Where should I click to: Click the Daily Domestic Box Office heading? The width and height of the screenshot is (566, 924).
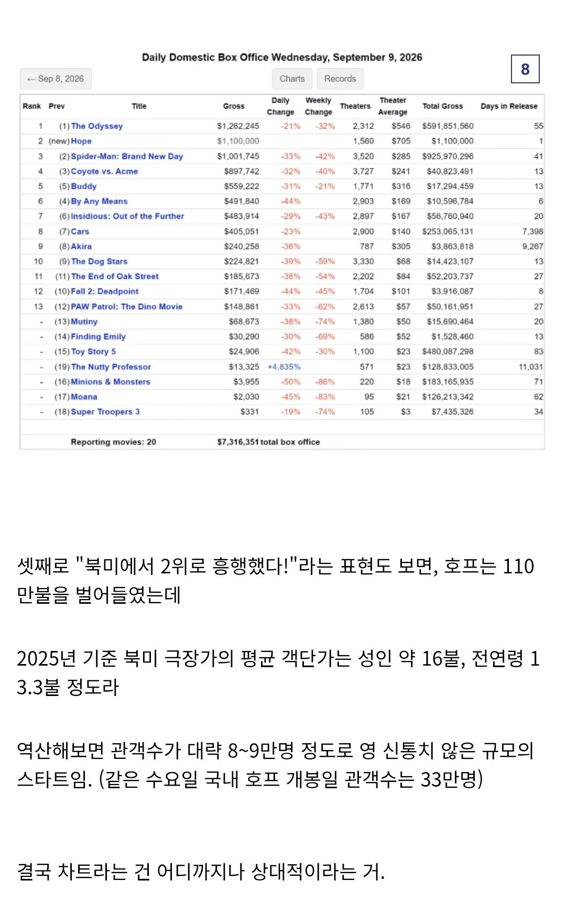click(282, 57)
